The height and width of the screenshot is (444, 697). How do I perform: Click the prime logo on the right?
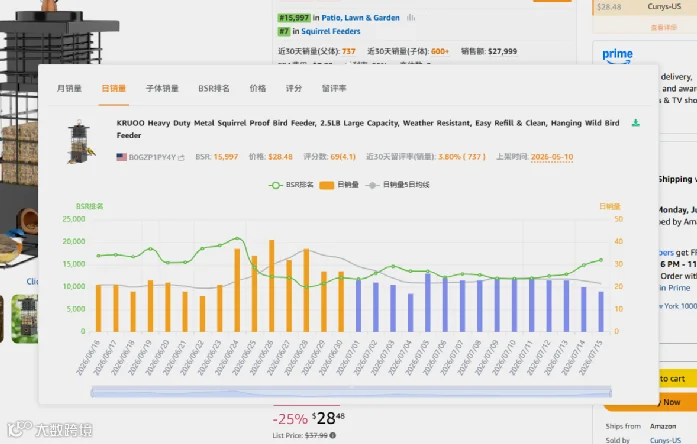pos(617,56)
